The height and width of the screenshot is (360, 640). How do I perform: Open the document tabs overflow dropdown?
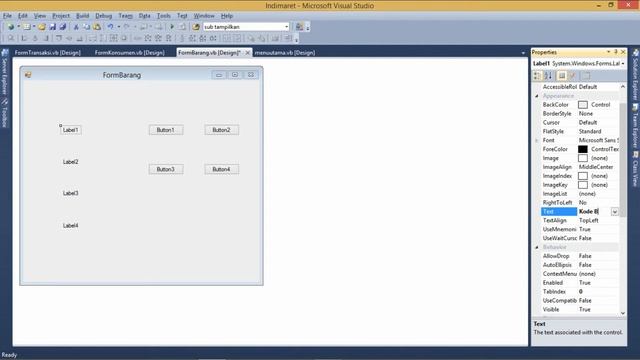tap(523, 53)
